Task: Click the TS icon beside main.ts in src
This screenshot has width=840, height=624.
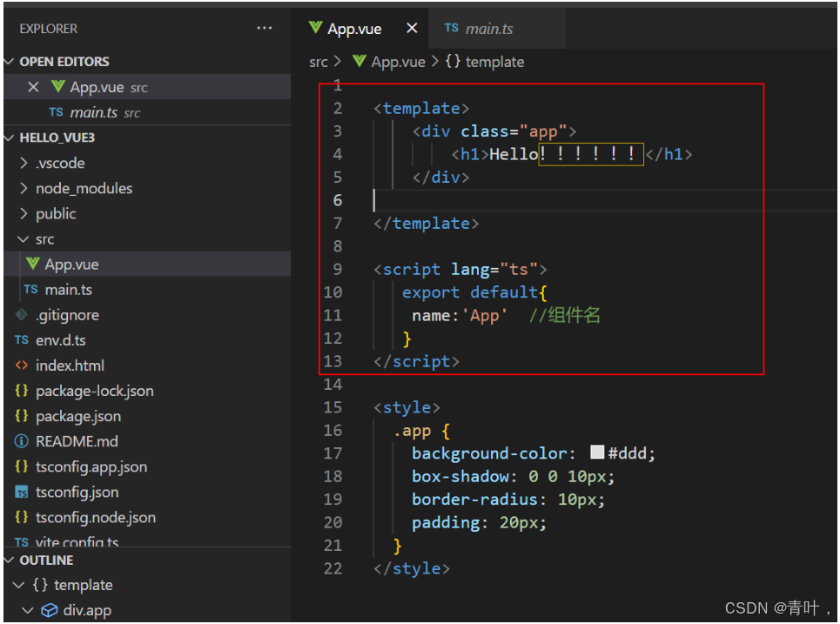Action: (x=30, y=289)
